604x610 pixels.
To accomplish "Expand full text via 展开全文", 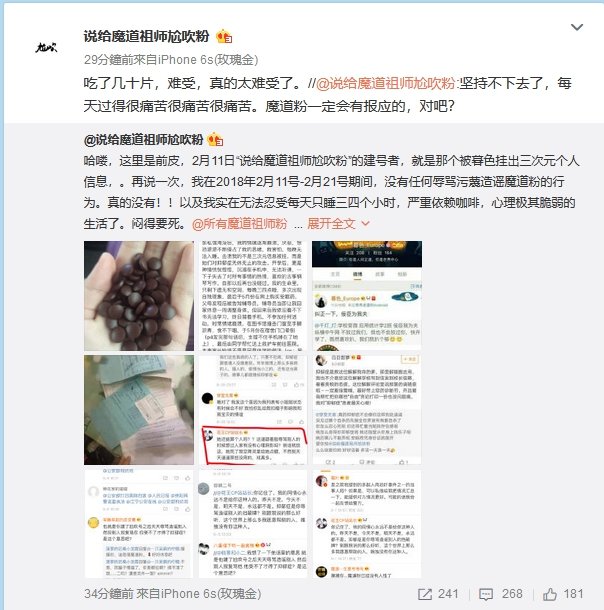I will (x=331, y=224).
